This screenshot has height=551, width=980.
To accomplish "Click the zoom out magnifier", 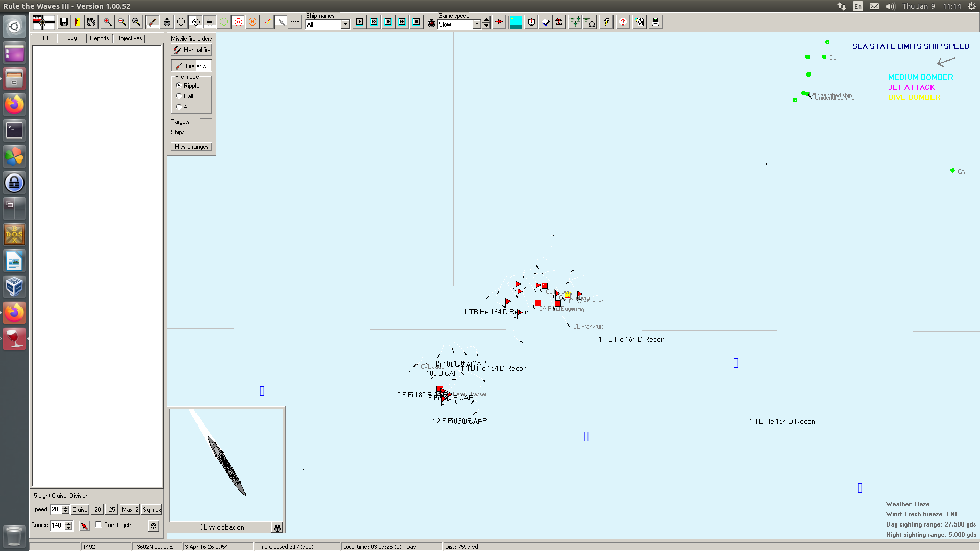I will [x=121, y=22].
